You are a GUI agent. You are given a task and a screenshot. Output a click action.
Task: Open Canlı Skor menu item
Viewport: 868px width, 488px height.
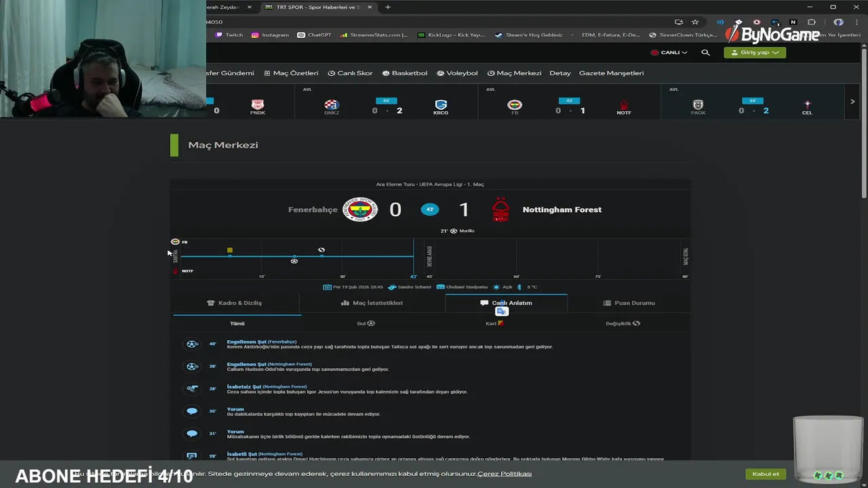[x=350, y=73]
